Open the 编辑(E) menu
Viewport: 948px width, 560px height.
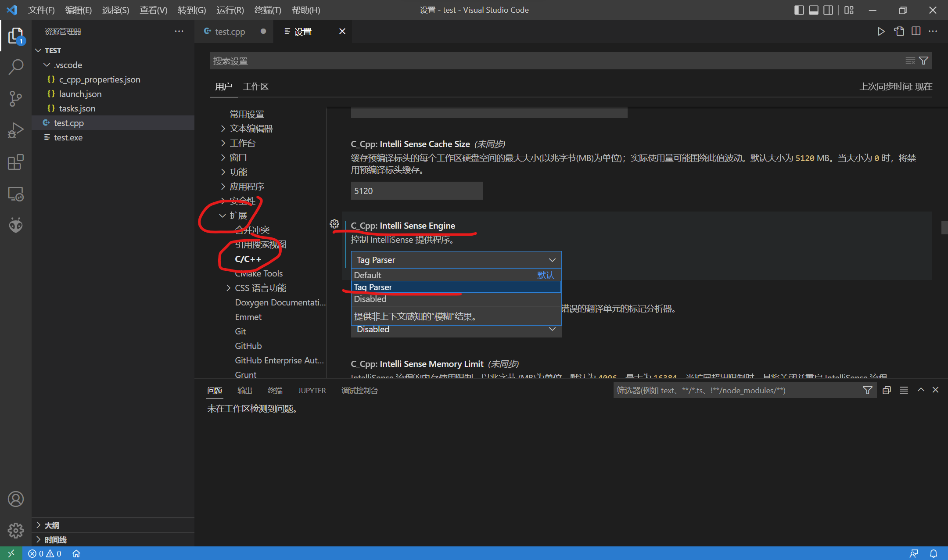coord(78,10)
